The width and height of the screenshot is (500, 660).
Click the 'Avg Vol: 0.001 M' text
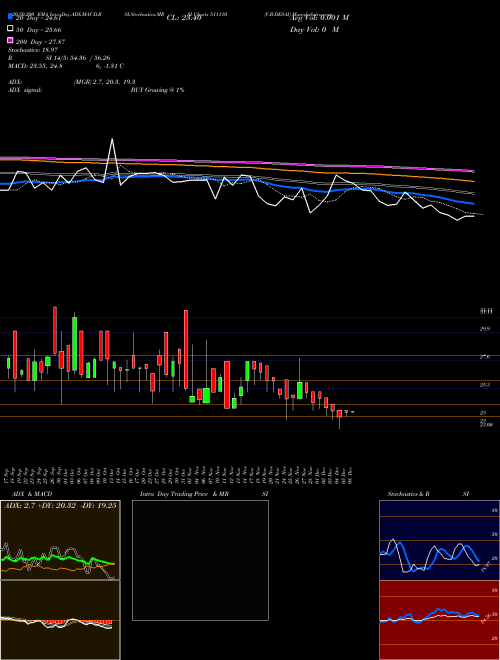click(x=319, y=18)
